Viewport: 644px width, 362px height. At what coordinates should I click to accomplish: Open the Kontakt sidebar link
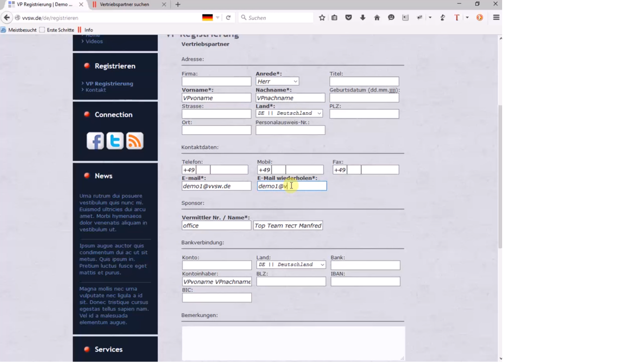coord(96,90)
